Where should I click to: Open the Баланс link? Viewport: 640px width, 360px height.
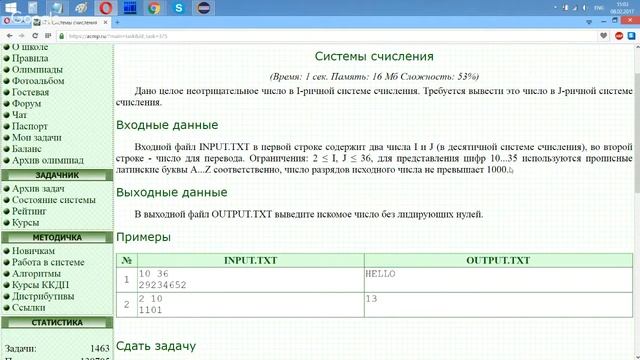point(27,149)
